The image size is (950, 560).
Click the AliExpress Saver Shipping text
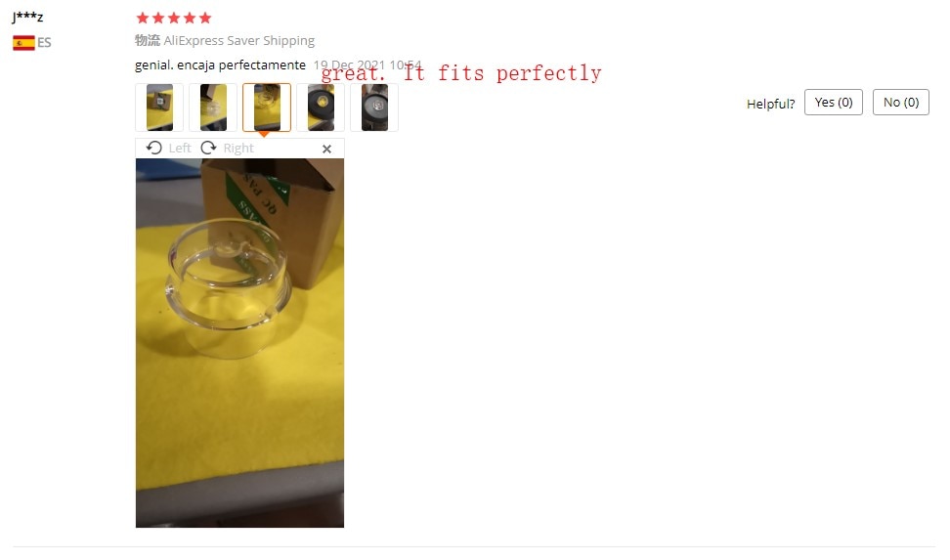pos(238,41)
